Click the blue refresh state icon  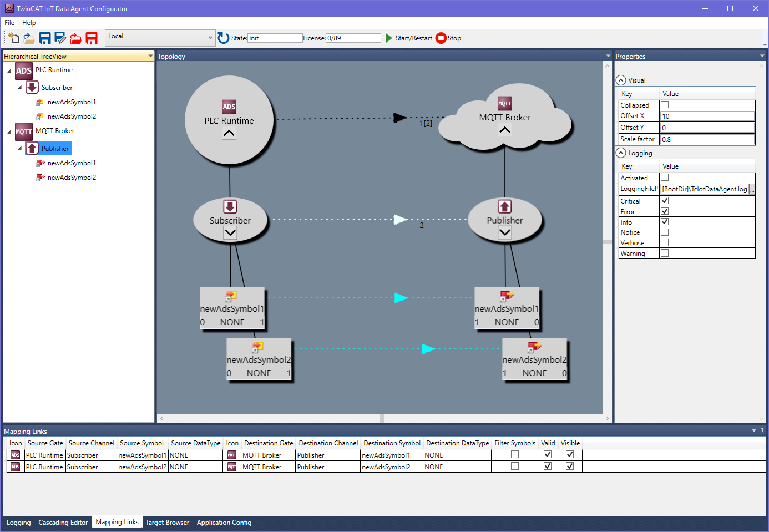point(224,38)
